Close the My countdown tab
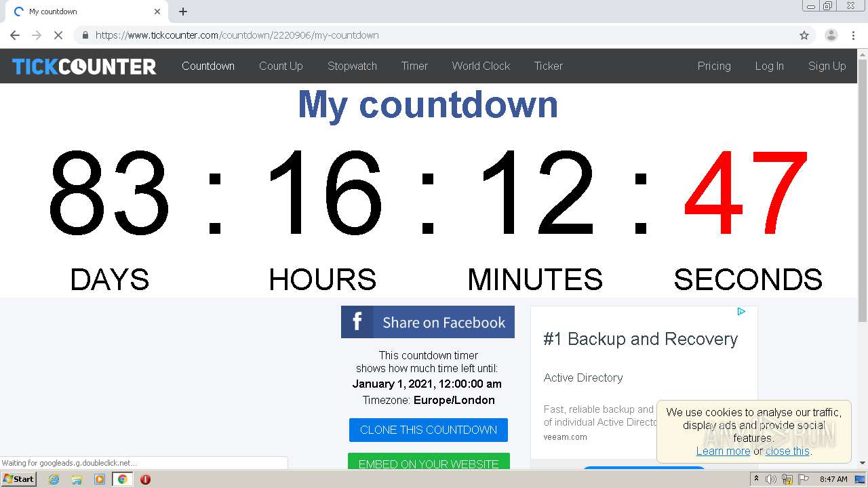This screenshot has height=488, width=868. (157, 12)
